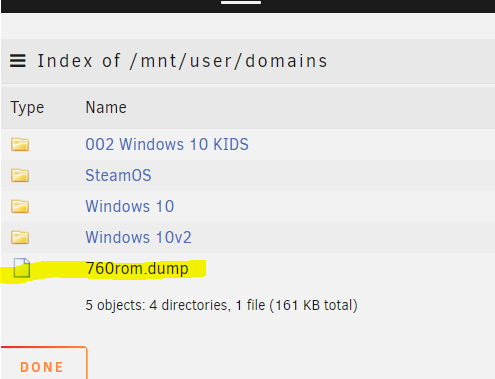Click the Windows 10 folder icon
Image resolution: width=495 pixels, height=379 pixels.
20,206
